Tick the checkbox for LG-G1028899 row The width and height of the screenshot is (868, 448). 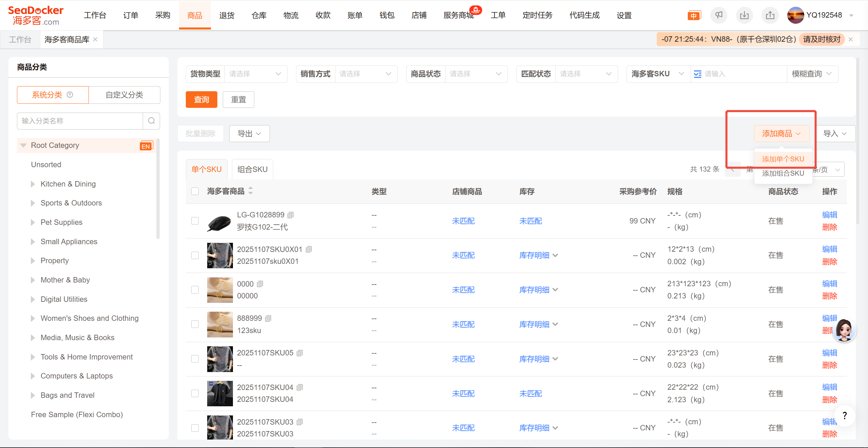[x=195, y=221]
